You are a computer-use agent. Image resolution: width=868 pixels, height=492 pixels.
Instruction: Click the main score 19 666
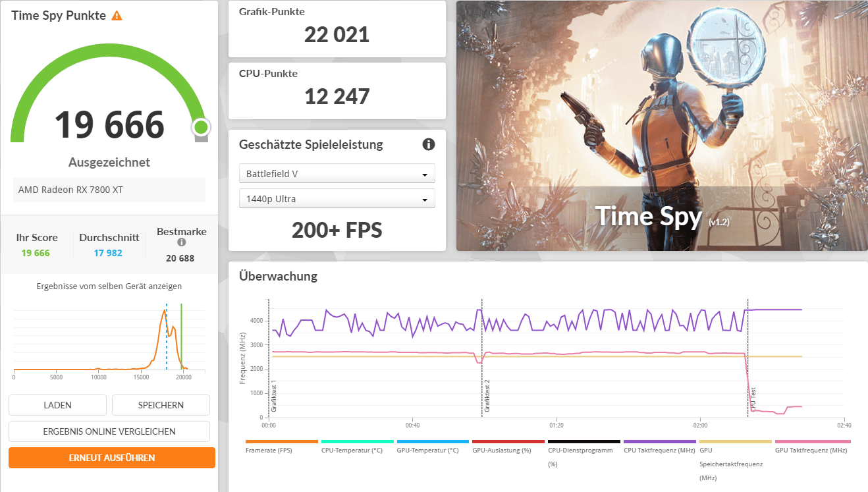[109, 125]
